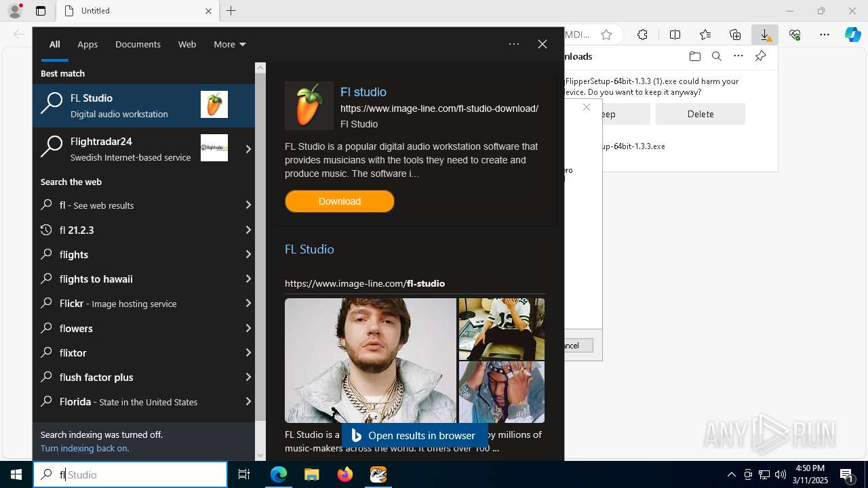Open the volume control in system tray
Image resolution: width=868 pixels, height=488 pixels.
pos(780,474)
